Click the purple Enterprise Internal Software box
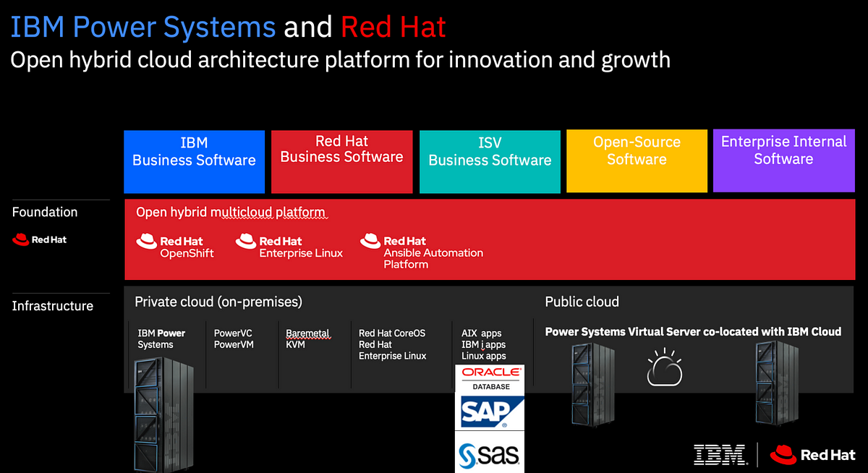The width and height of the screenshot is (868, 473). click(x=784, y=161)
